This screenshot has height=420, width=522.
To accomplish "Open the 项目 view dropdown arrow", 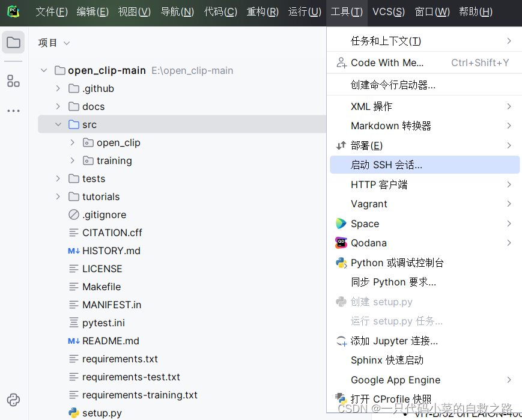I will tap(67, 43).
